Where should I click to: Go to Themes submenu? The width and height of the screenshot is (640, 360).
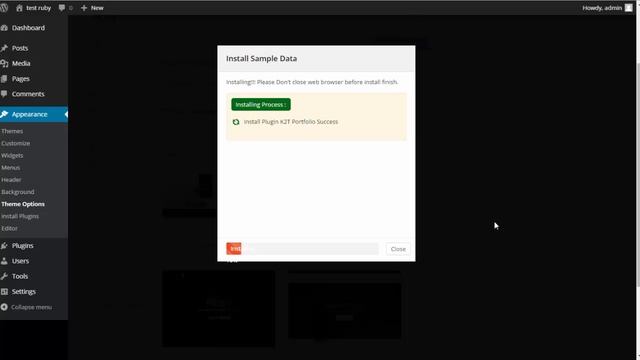pos(12,131)
